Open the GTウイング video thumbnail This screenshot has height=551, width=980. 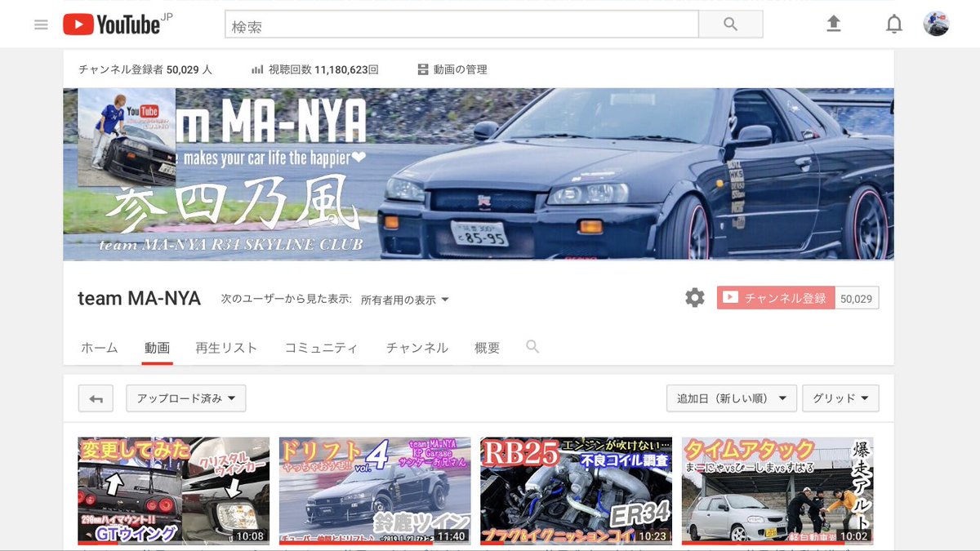[x=173, y=491]
